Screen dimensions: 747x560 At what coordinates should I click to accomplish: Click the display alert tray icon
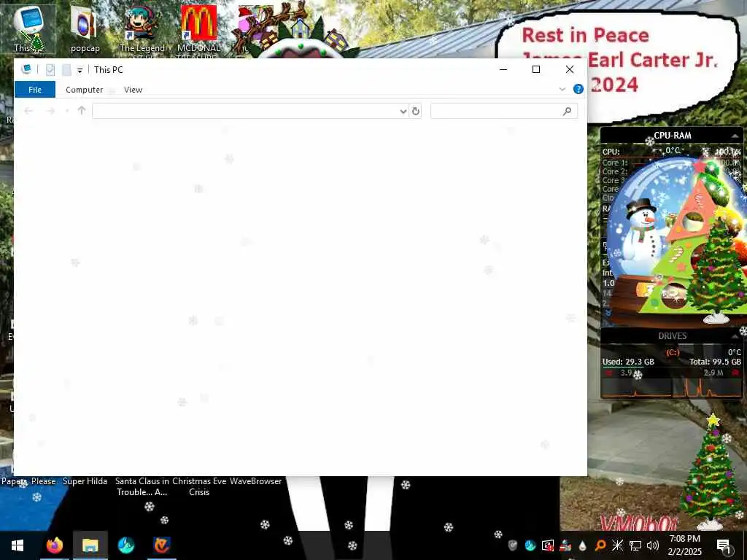pos(548,545)
